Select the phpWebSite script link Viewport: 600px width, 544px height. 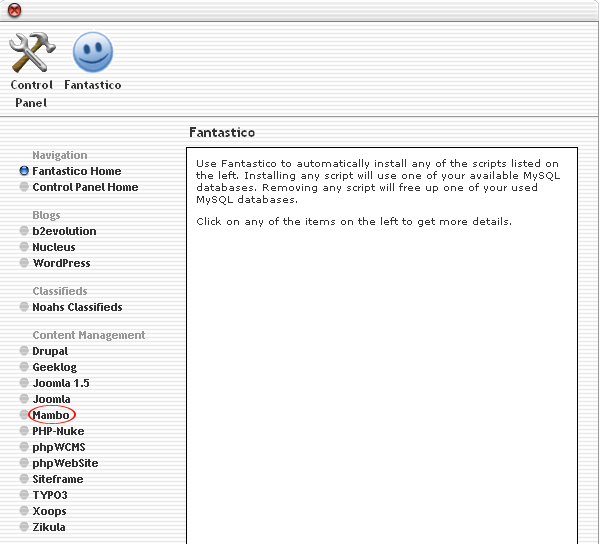[65, 464]
